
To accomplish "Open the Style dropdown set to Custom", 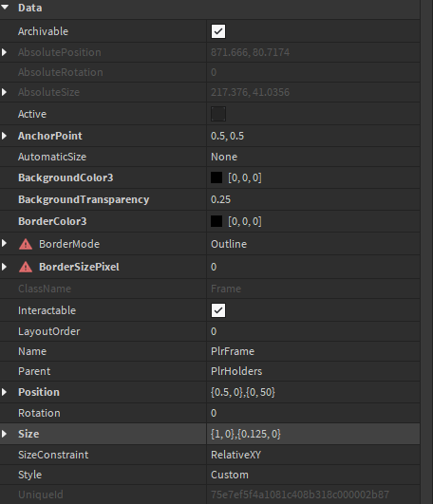I will [313, 475].
